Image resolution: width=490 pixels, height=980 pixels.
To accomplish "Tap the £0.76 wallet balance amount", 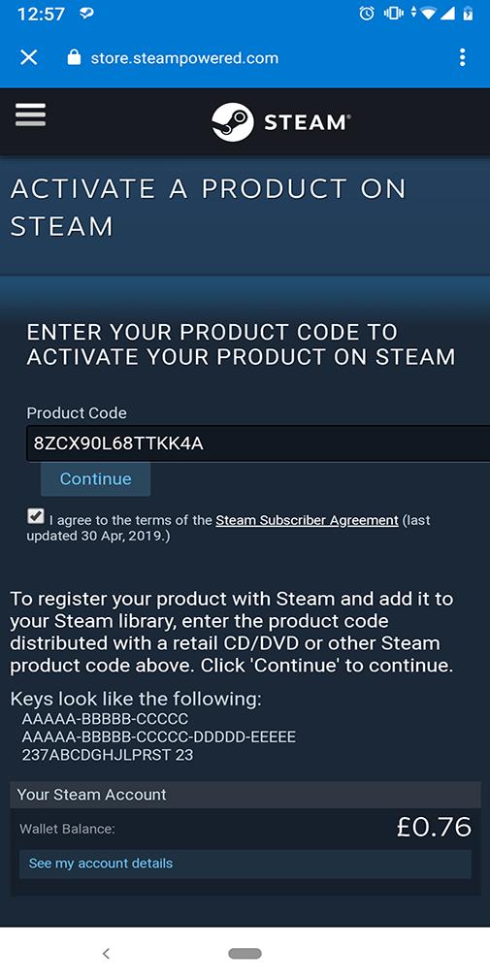I will [x=435, y=828].
